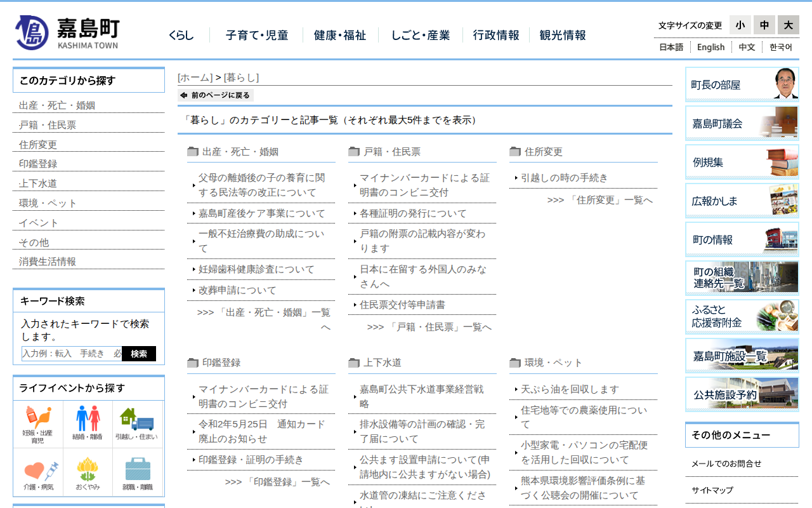Select その他 in the left category list
This screenshot has width=812, height=508.
[34, 243]
